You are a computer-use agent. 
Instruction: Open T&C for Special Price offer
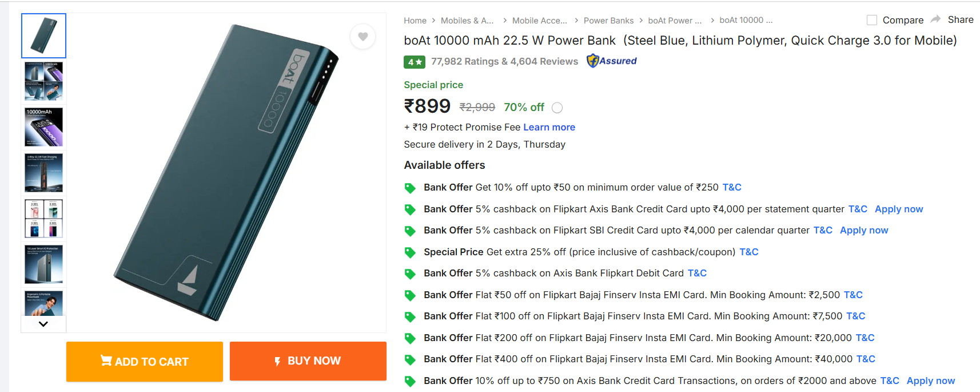pyautogui.click(x=748, y=252)
